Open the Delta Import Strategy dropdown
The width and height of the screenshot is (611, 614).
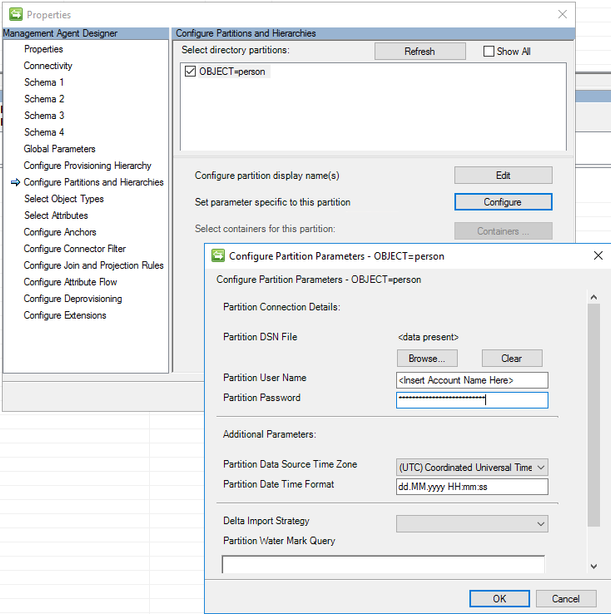click(x=472, y=524)
